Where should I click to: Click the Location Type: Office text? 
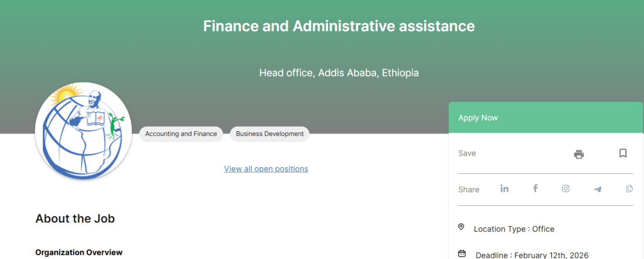click(514, 229)
